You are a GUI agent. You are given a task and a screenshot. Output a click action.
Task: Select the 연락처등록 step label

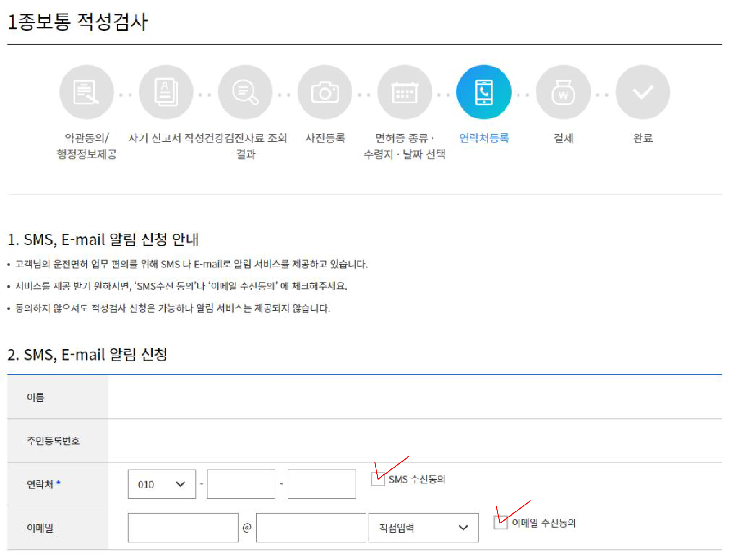point(484,138)
